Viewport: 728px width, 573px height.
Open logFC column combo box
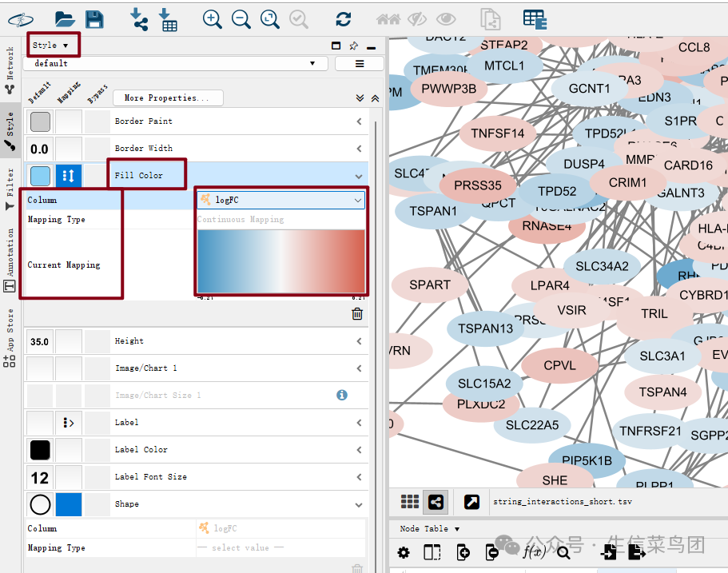[281, 200]
